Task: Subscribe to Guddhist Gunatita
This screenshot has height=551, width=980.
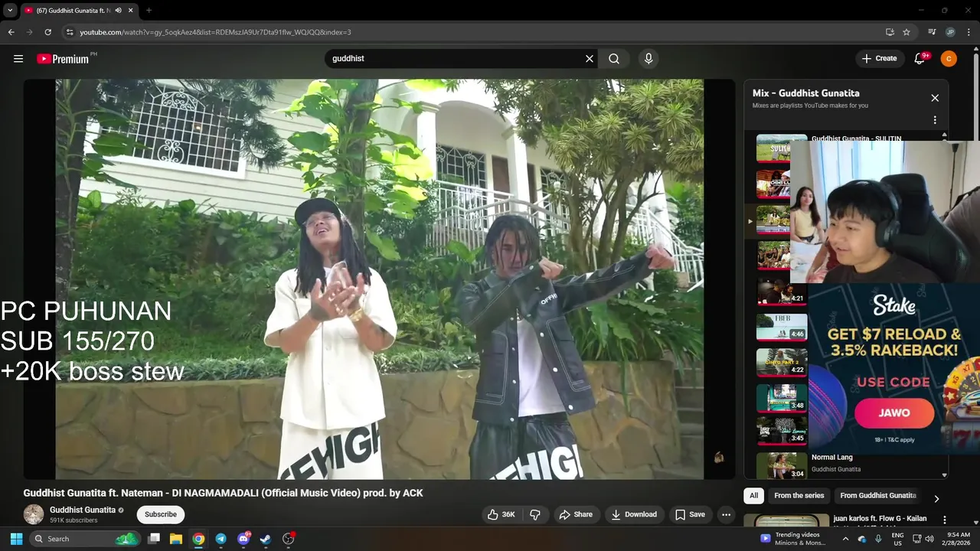Action: coord(161,514)
